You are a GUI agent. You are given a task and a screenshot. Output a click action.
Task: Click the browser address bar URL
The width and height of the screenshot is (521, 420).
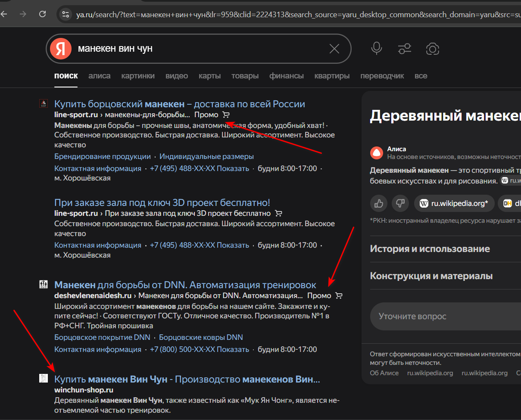(297, 14)
